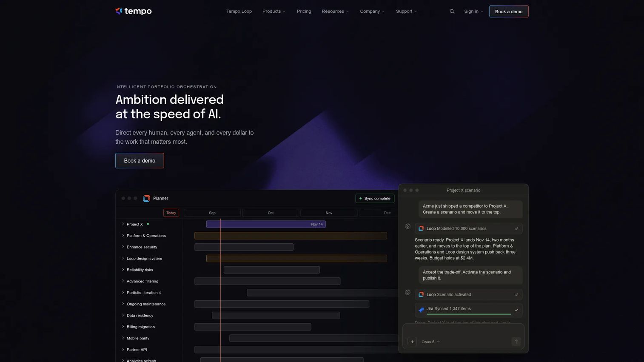644x362 pixels.
Task: Click the checkmark on Jira Synced row
Action: [516, 310]
